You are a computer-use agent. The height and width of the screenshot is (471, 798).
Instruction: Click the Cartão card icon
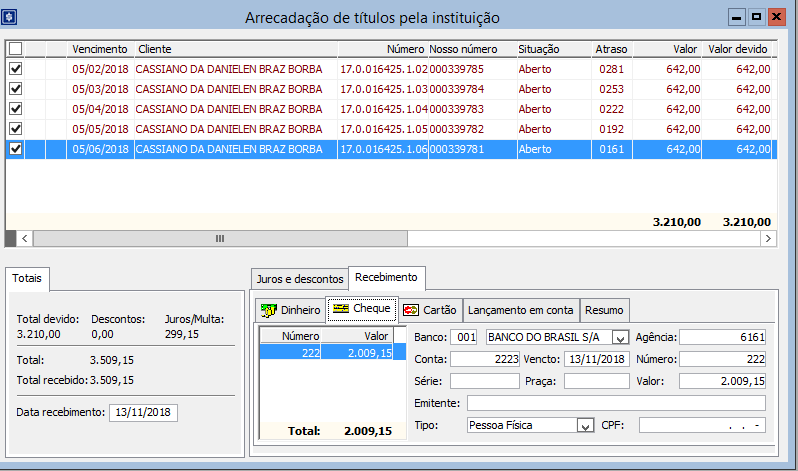(410, 310)
